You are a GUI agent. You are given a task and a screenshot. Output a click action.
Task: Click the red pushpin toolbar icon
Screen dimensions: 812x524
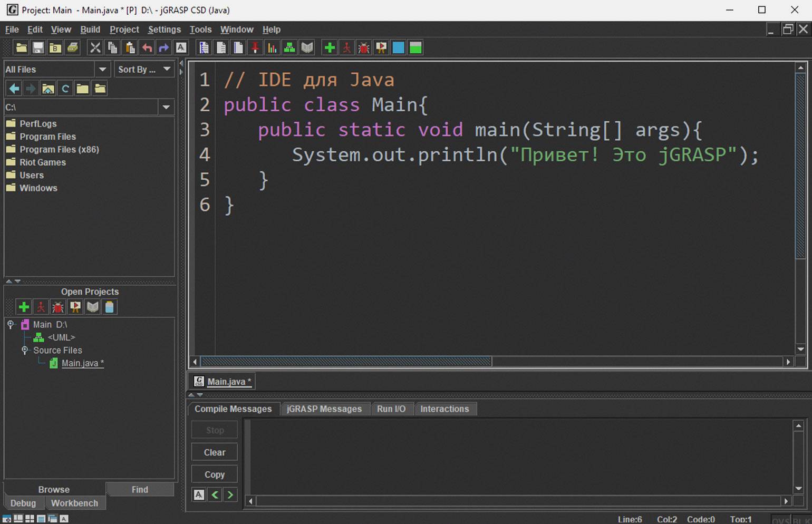(x=255, y=48)
